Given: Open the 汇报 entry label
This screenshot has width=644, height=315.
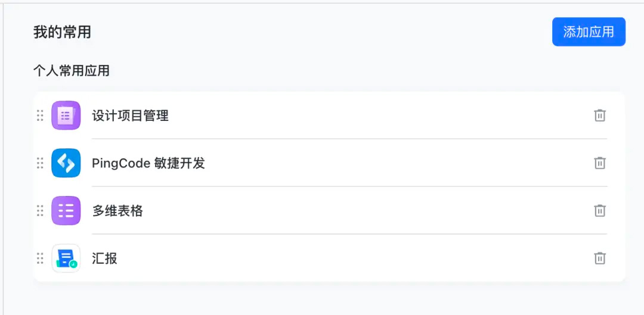Looking at the screenshot, I should [105, 258].
